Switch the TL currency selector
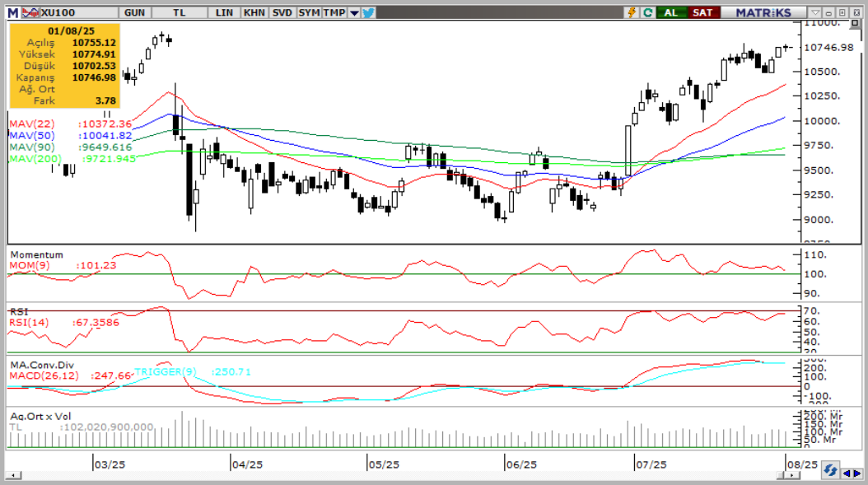The height and width of the screenshot is (485, 868). coord(180,12)
